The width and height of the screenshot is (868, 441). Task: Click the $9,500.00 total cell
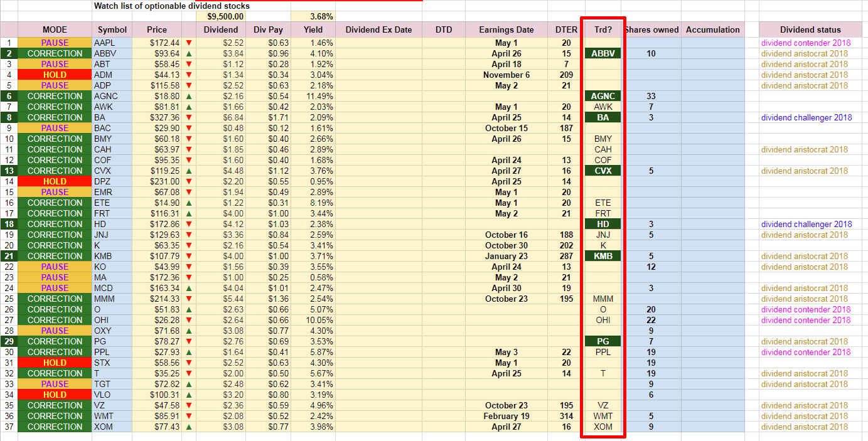[220, 16]
